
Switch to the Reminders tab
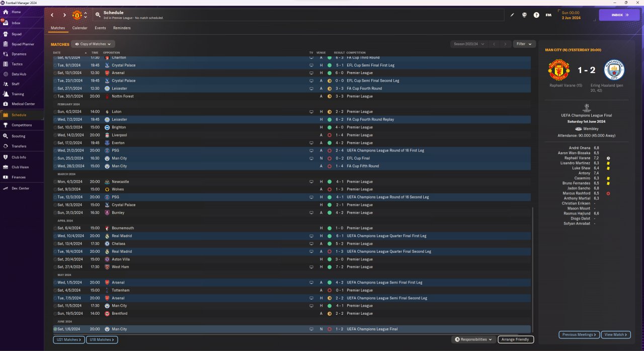coord(122,28)
